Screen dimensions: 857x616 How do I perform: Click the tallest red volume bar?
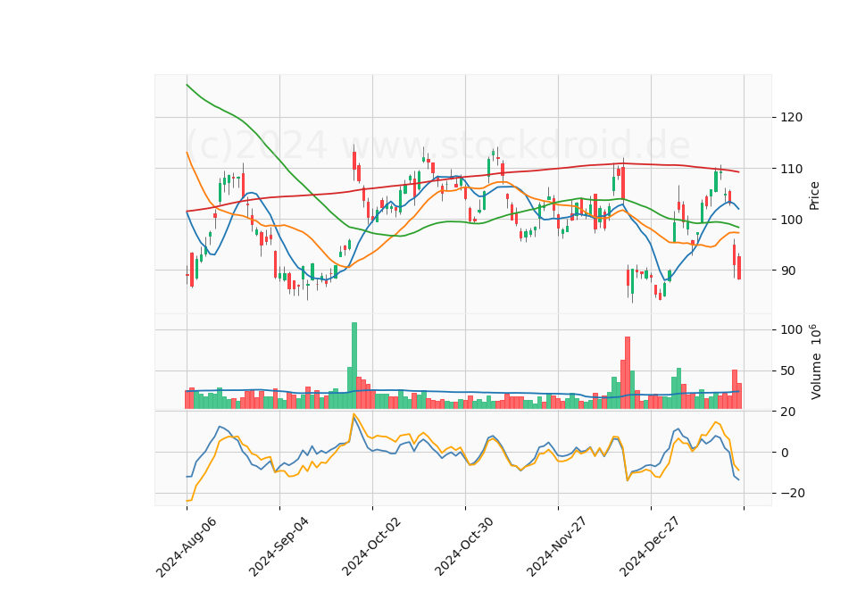coord(628,373)
